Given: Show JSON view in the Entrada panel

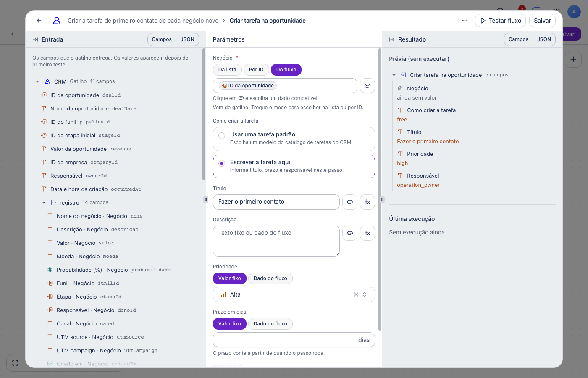Looking at the screenshot, I should pyautogui.click(x=187, y=39).
